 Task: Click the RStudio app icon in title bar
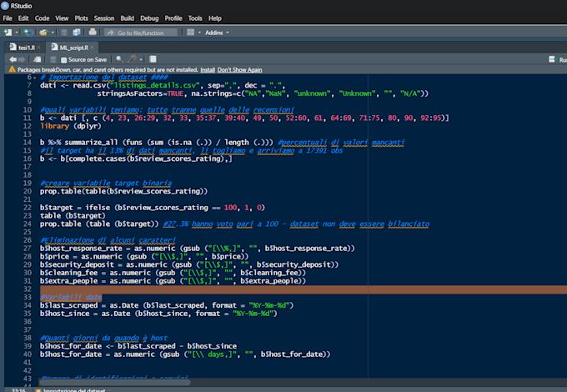click(x=5, y=6)
